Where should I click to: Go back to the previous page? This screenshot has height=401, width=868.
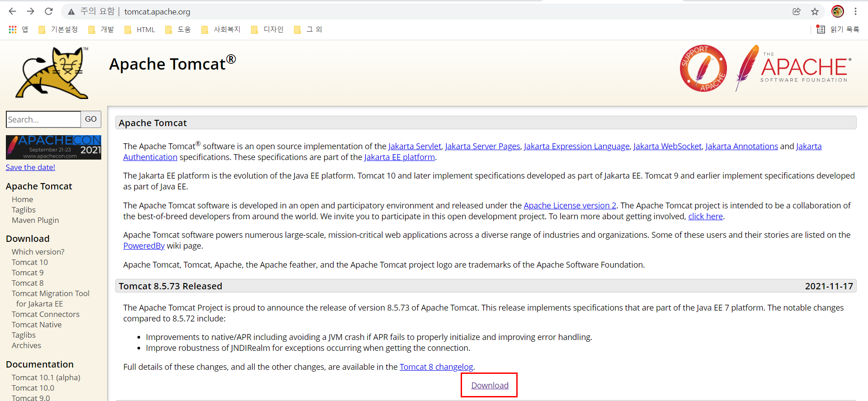pos(12,11)
